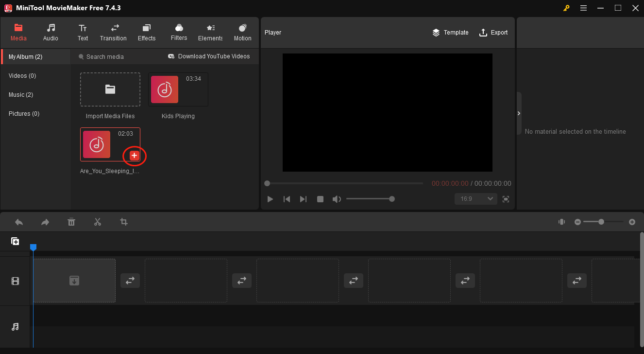Click the Import Media Files box
This screenshot has height=354, width=644.
pyautogui.click(x=110, y=89)
